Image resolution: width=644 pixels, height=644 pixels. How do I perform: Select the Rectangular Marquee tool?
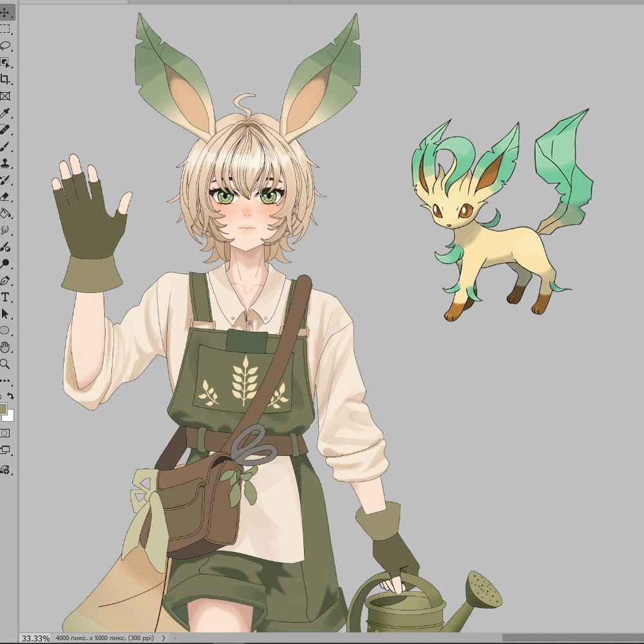pos(5,29)
